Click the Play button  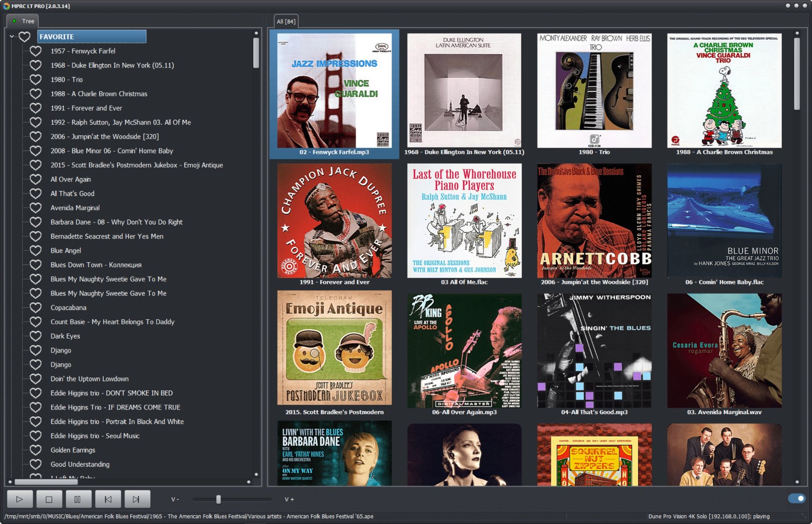click(20, 499)
